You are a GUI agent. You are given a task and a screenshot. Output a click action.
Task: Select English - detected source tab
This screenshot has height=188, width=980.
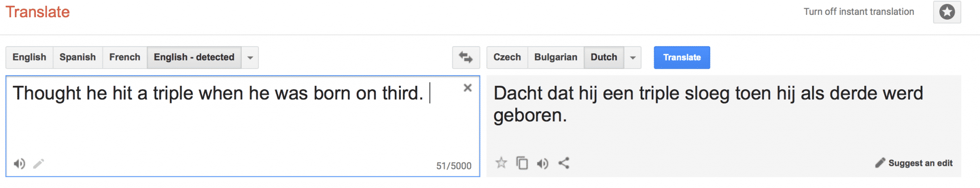(x=194, y=58)
